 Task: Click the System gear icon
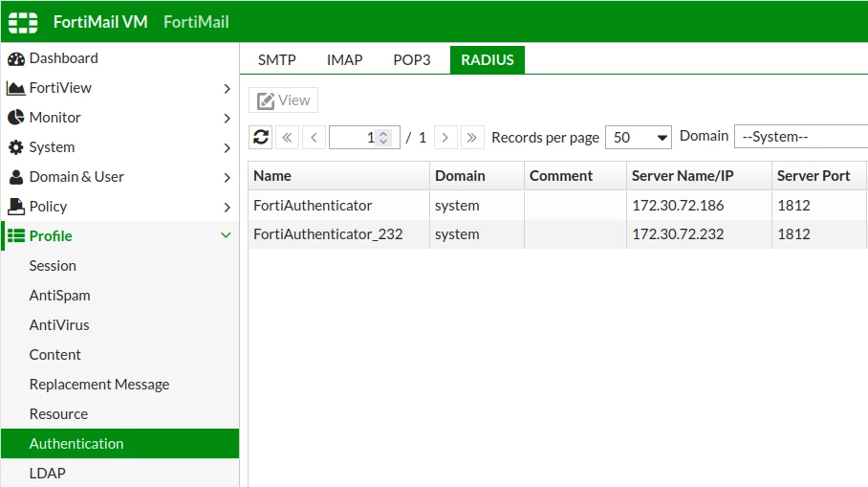pyautogui.click(x=16, y=147)
